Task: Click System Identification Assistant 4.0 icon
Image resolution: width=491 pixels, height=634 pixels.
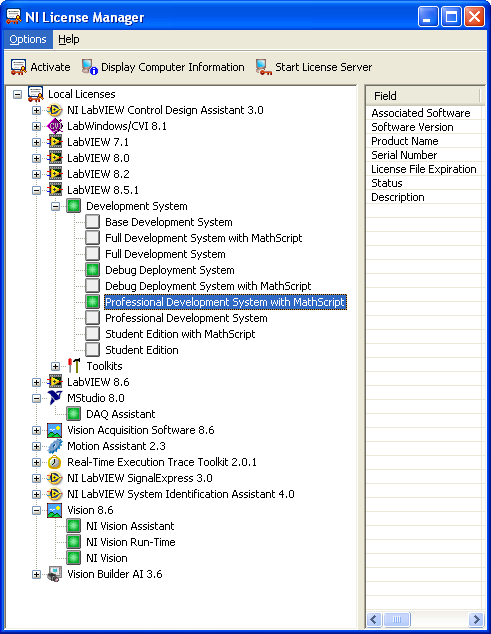Action: (x=55, y=494)
